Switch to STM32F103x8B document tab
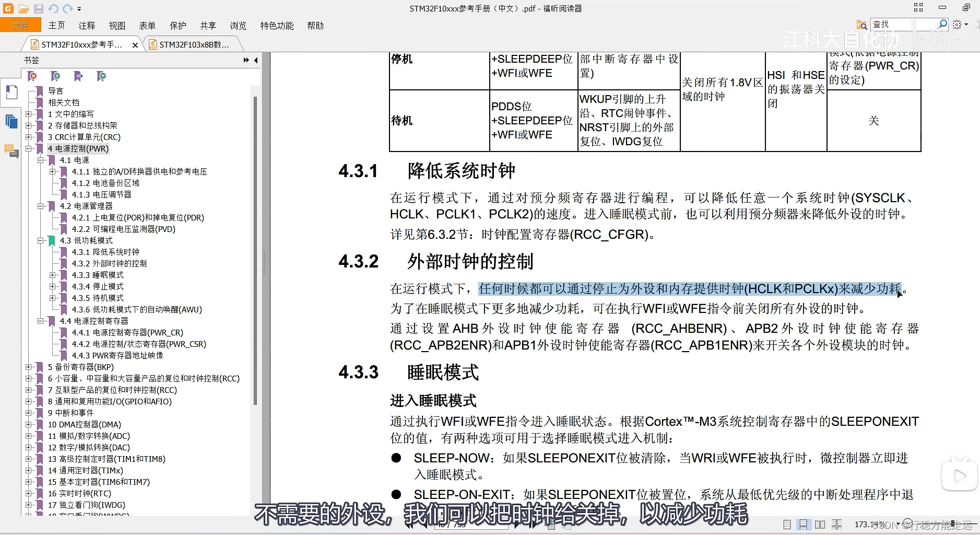Screen dimensions: 980x535 coord(193,45)
